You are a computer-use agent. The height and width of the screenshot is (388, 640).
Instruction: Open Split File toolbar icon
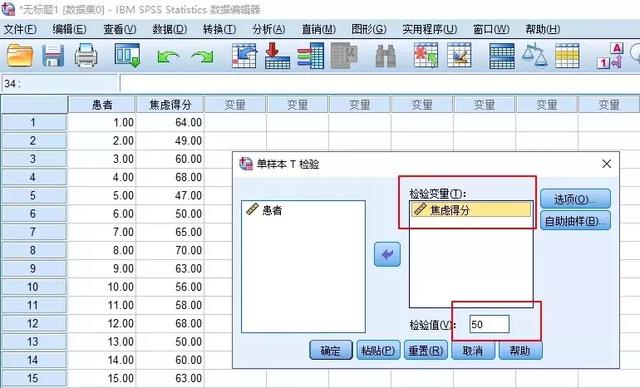tap(502, 56)
